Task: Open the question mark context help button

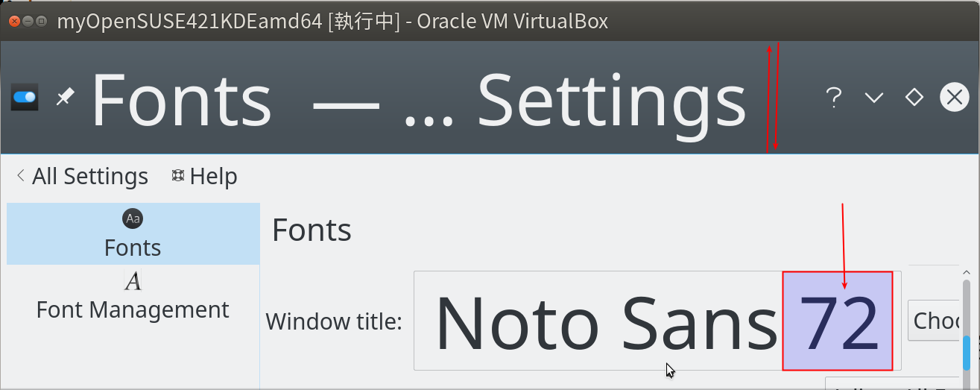Action: [x=834, y=97]
